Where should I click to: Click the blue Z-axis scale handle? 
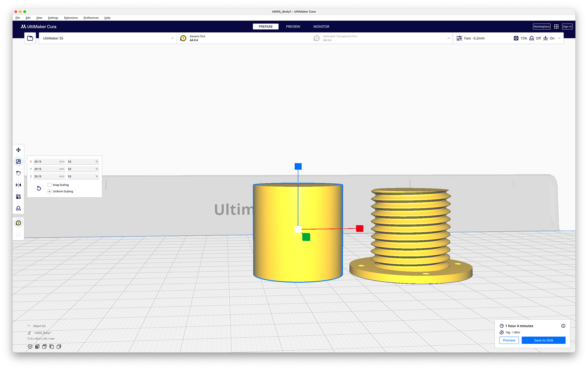298,166
